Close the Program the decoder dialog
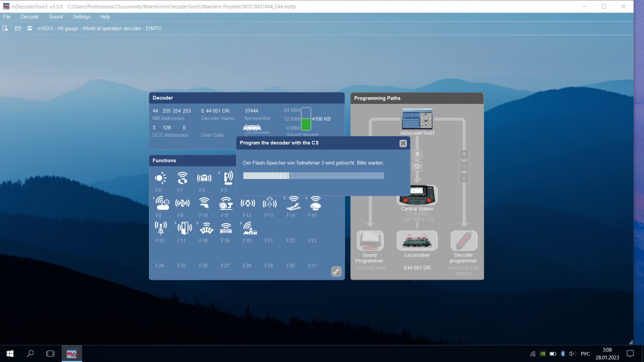The width and height of the screenshot is (644, 362). click(x=403, y=143)
